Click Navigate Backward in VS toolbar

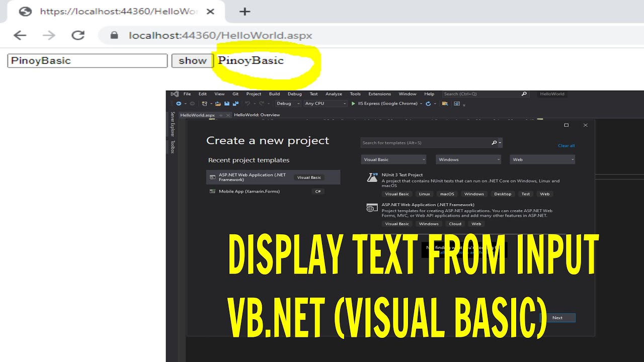[179, 104]
